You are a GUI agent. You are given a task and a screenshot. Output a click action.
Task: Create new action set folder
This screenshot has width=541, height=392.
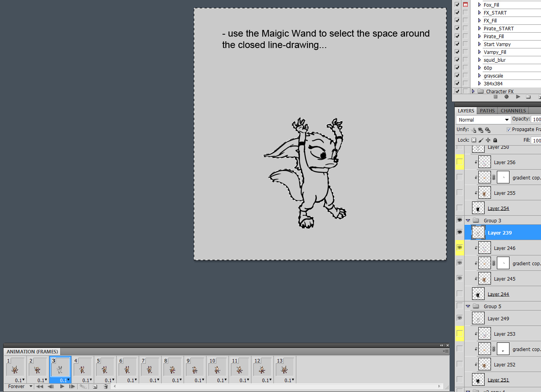(x=528, y=96)
